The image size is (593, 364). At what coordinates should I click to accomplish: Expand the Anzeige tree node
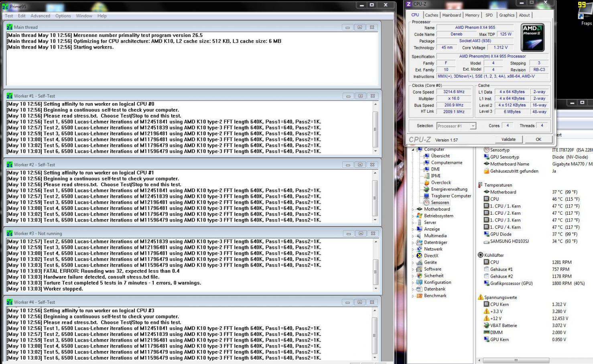tap(413, 229)
